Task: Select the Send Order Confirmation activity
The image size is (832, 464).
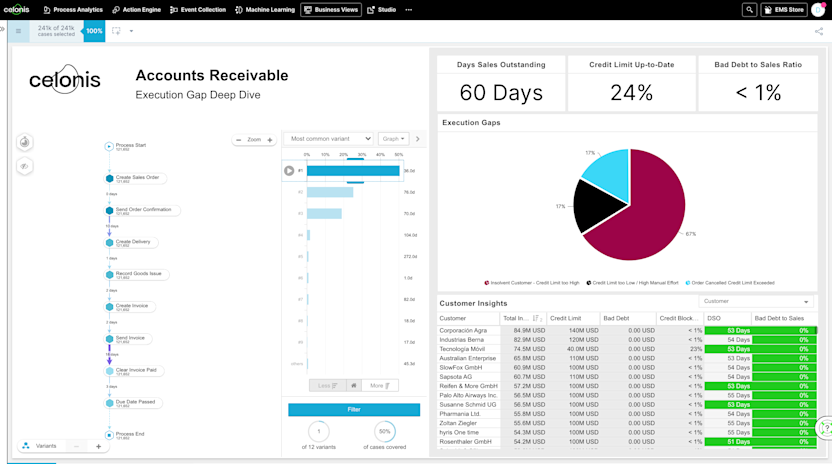Action: 142,210
